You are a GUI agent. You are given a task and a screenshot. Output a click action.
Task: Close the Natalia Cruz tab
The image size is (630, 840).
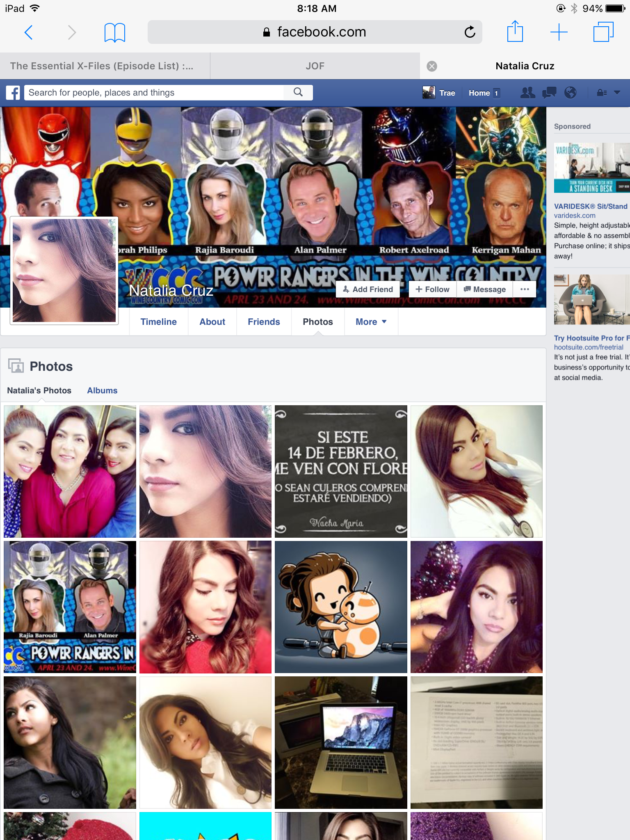432,66
